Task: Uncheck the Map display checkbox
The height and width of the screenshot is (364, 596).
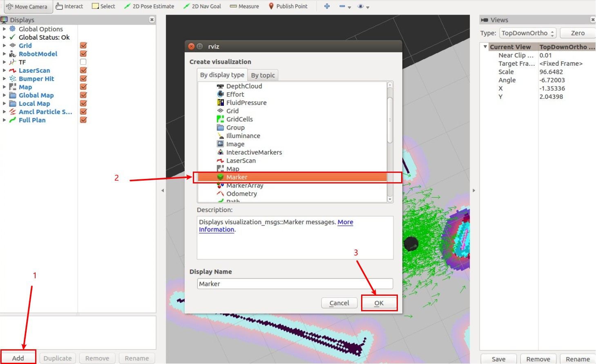Action: click(83, 87)
